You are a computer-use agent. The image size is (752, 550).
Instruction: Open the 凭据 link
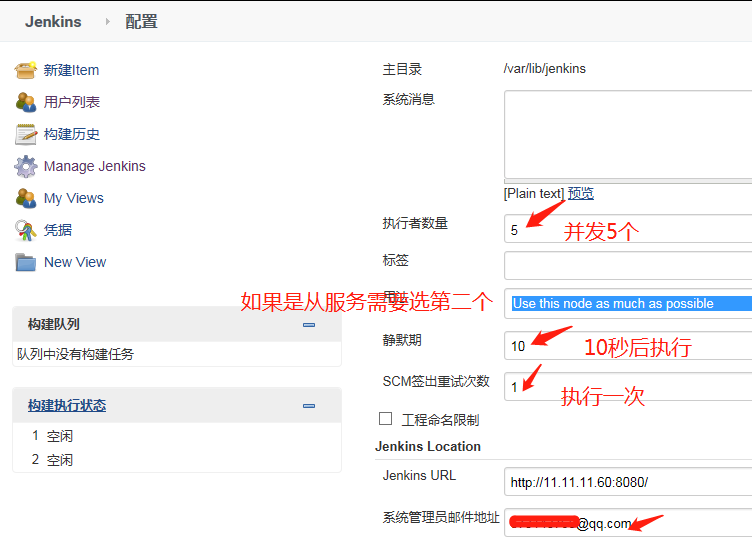(x=58, y=230)
